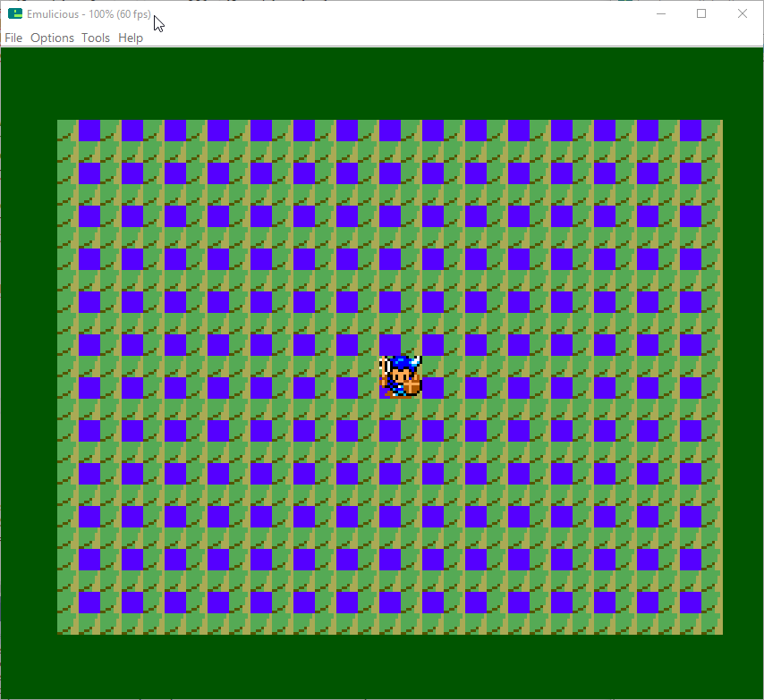Close the Emulicious window
The width and height of the screenshot is (764, 700).
coord(743,13)
